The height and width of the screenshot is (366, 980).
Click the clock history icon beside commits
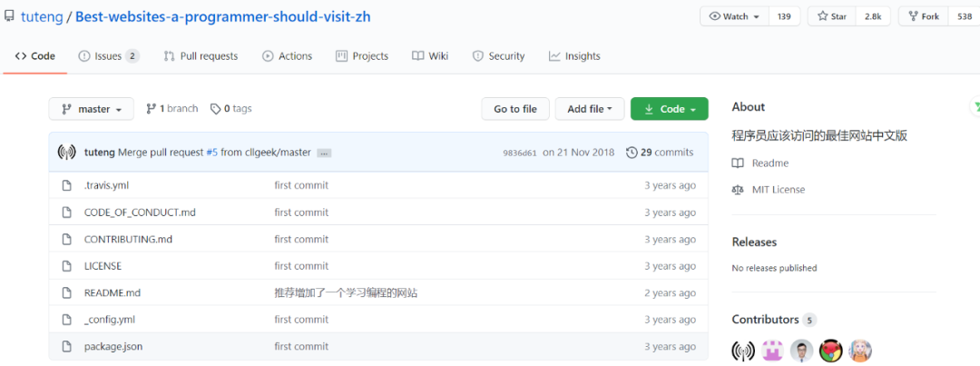coord(632,153)
